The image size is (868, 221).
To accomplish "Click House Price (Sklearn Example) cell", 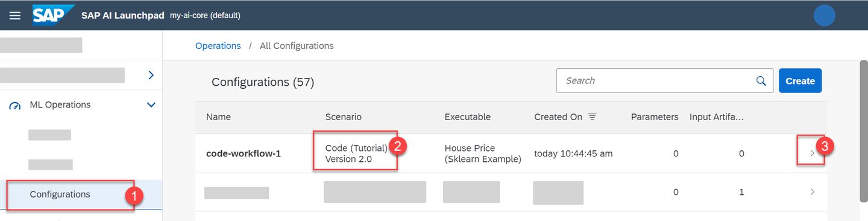I will [483, 153].
